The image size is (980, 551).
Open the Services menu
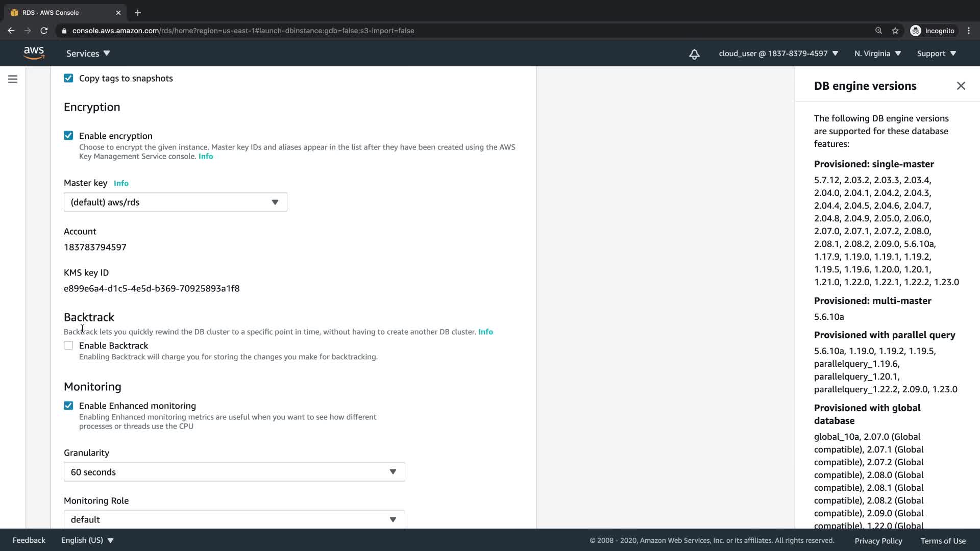[88, 54]
